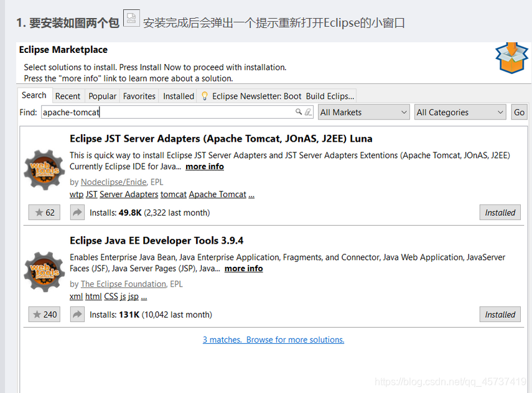
Task: Click the JST tag link
Action: click(x=91, y=194)
